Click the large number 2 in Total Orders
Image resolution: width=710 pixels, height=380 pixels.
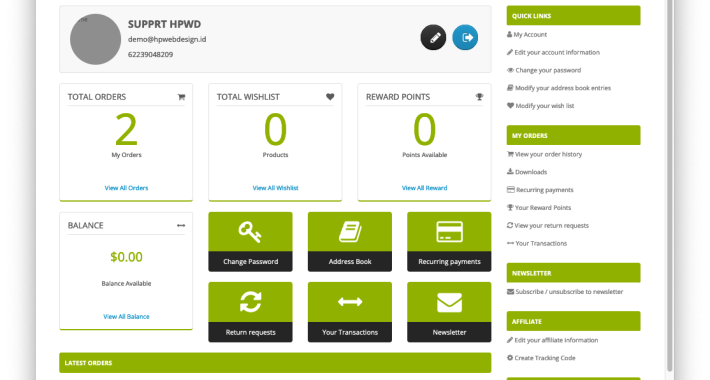(126, 130)
